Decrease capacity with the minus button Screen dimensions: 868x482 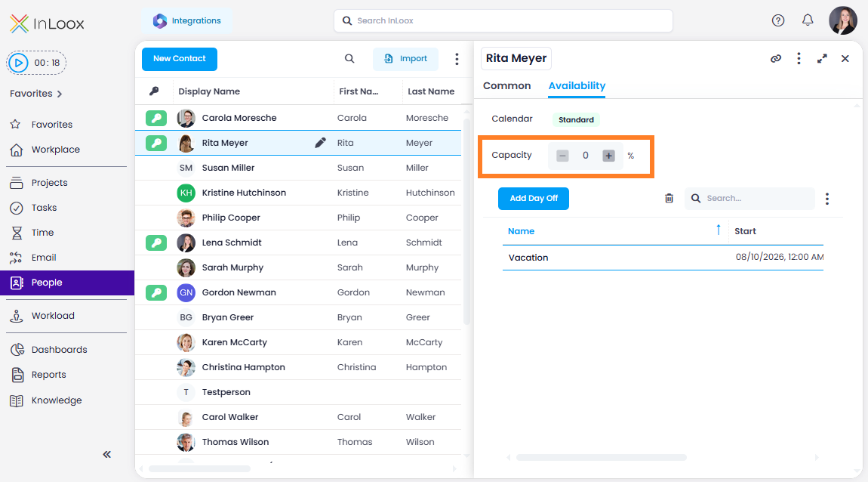click(x=562, y=156)
